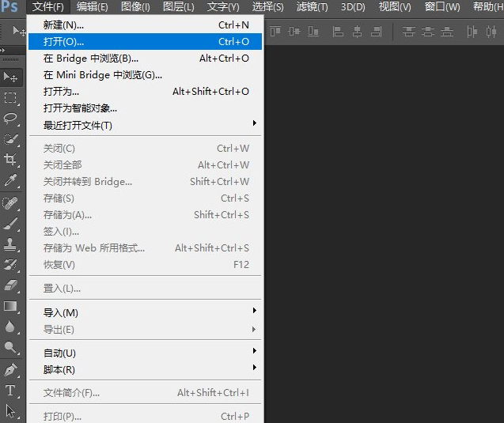Select the Blur tool
This screenshot has width=504, height=423.
tap(10, 327)
